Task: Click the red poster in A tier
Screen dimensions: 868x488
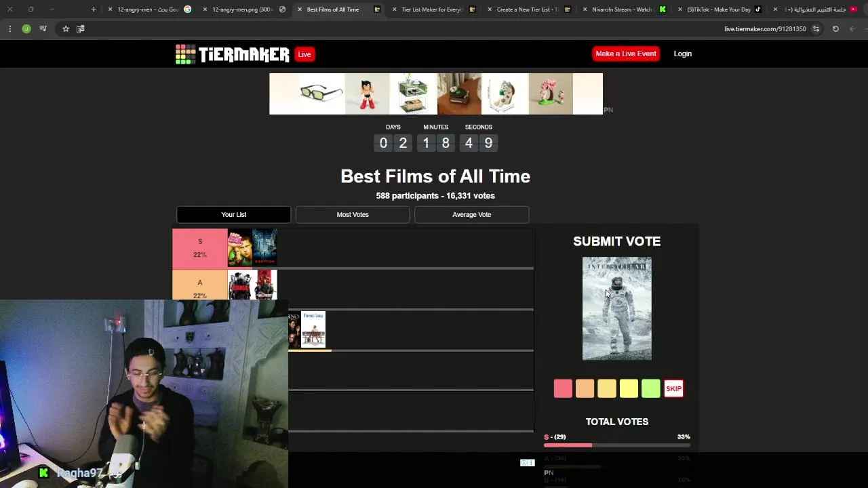Action: [x=264, y=285]
